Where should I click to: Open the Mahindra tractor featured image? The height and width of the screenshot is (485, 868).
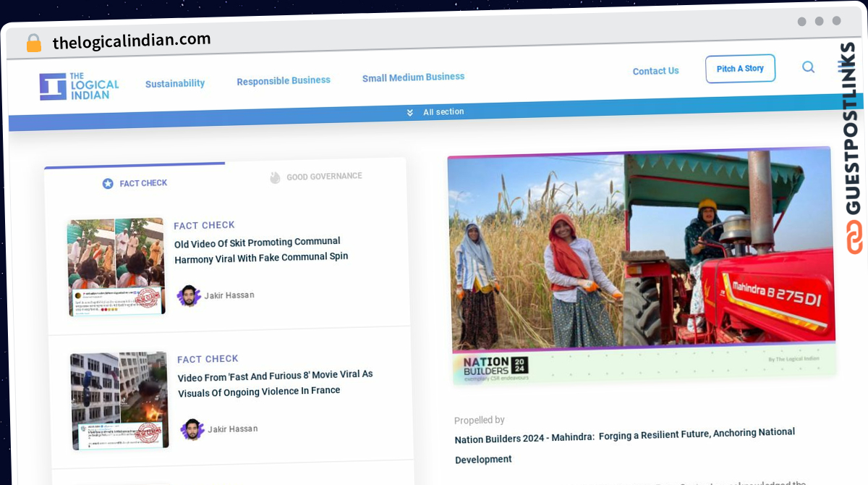[642, 265]
